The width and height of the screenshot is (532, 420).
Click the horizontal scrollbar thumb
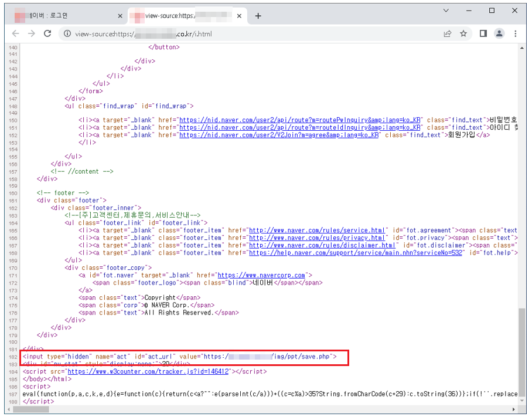(30, 409)
